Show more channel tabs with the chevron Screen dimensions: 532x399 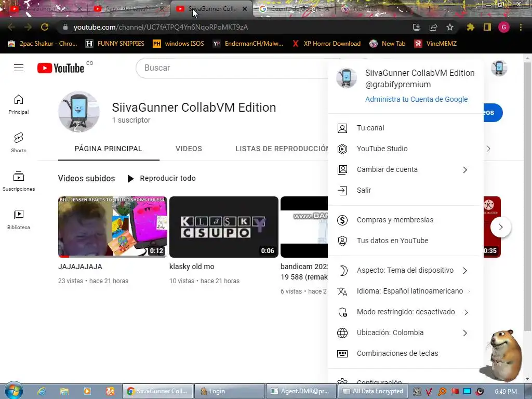coord(488,149)
